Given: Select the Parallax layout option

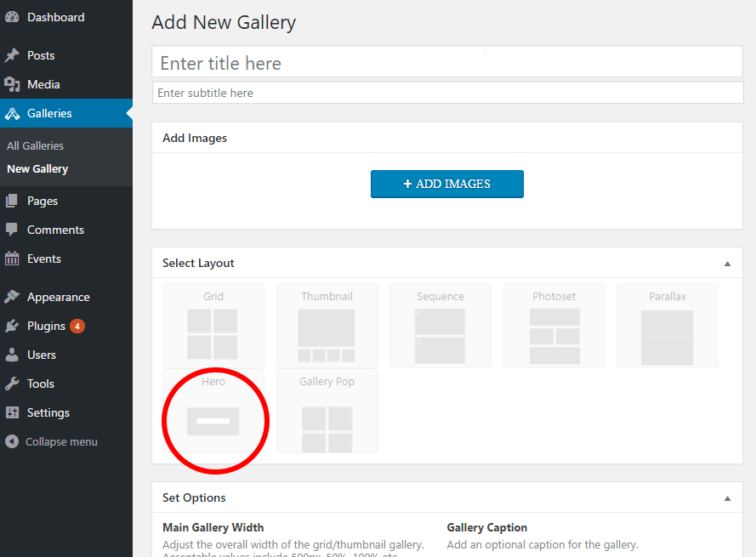Looking at the screenshot, I should pos(667,326).
